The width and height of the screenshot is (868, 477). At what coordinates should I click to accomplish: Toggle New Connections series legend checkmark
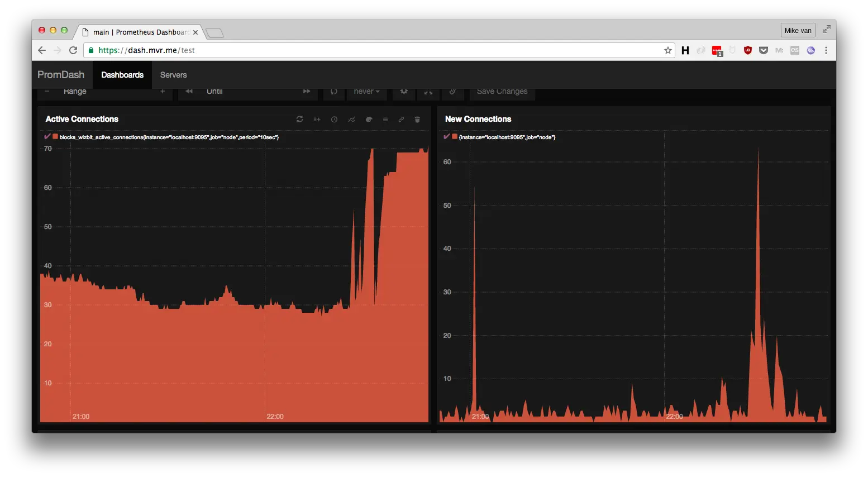click(x=447, y=136)
